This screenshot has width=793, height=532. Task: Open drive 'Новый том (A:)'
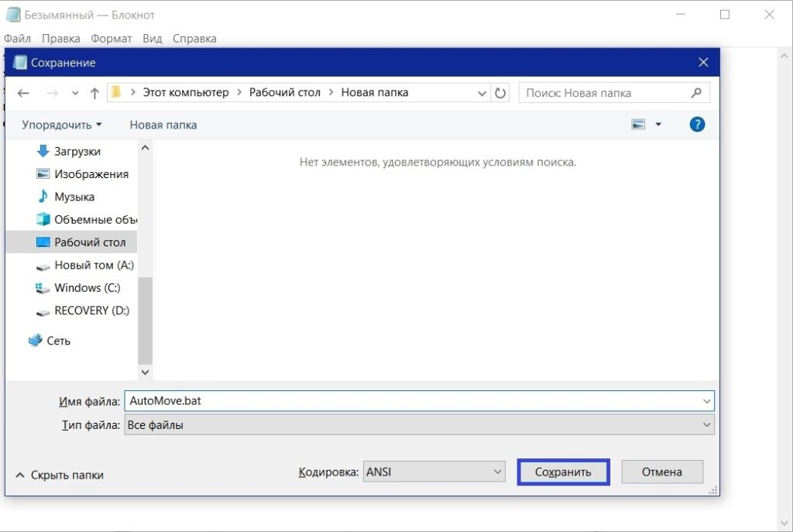pyautogui.click(x=94, y=265)
